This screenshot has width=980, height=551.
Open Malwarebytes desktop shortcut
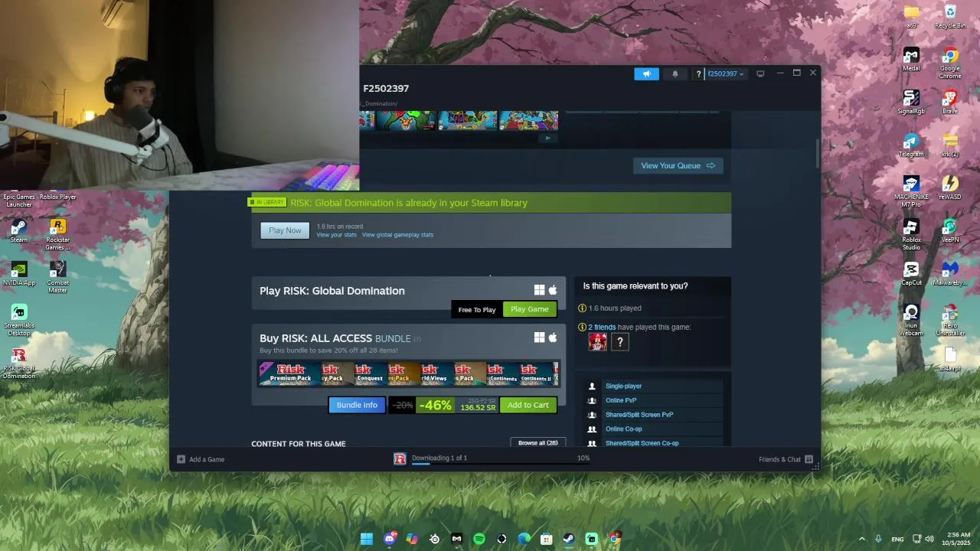tap(950, 273)
